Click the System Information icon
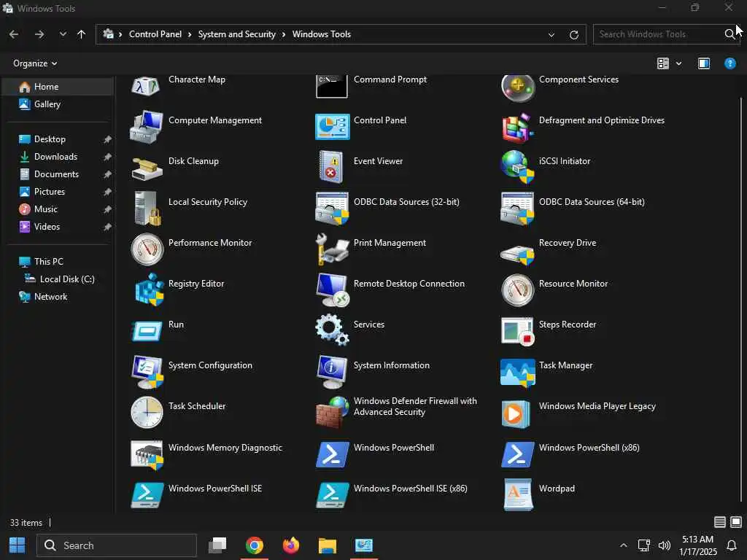The width and height of the screenshot is (747, 560). (x=332, y=372)
